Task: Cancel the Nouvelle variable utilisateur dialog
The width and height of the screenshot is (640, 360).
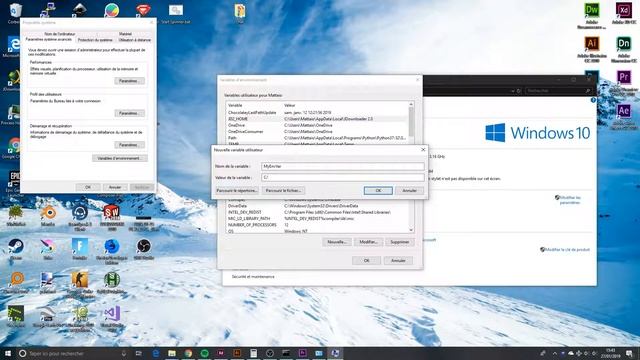Action: click(409, 191)
